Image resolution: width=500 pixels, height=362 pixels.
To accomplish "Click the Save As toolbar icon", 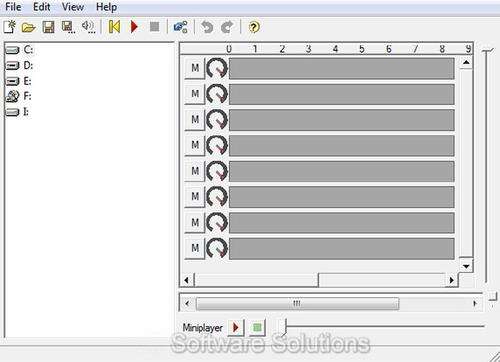I will point(68,27).
